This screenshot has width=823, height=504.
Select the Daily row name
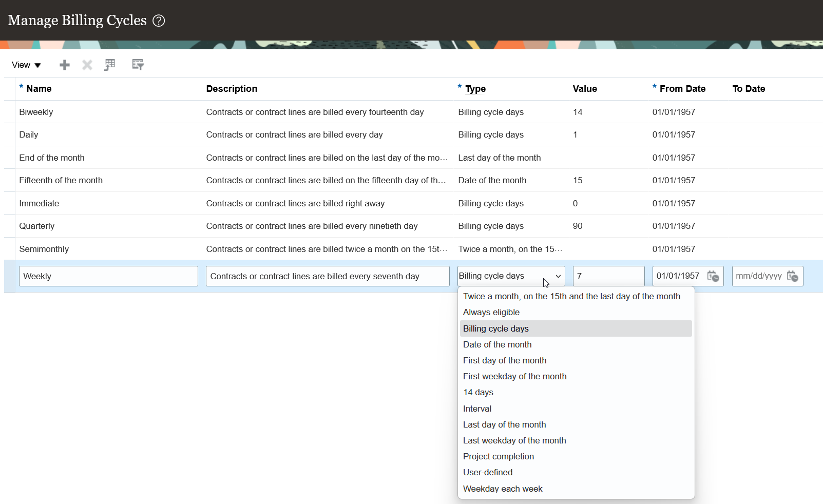pyautogui.click(x=29, y=134)
